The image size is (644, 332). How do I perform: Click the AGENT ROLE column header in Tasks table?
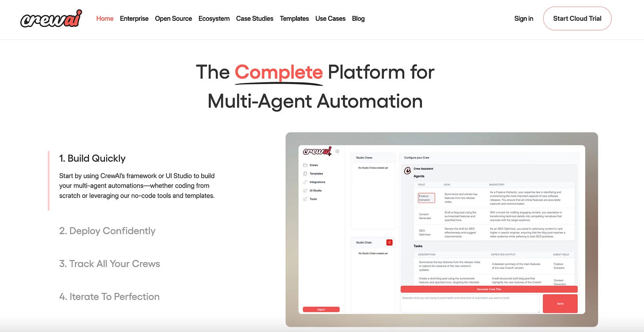tap(560, 254)
